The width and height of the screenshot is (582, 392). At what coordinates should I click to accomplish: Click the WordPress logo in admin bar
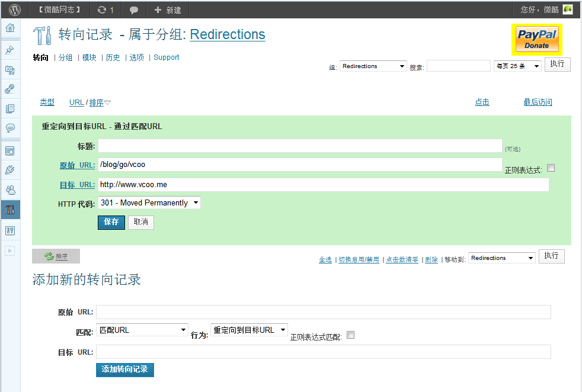[x=15, y=9]
